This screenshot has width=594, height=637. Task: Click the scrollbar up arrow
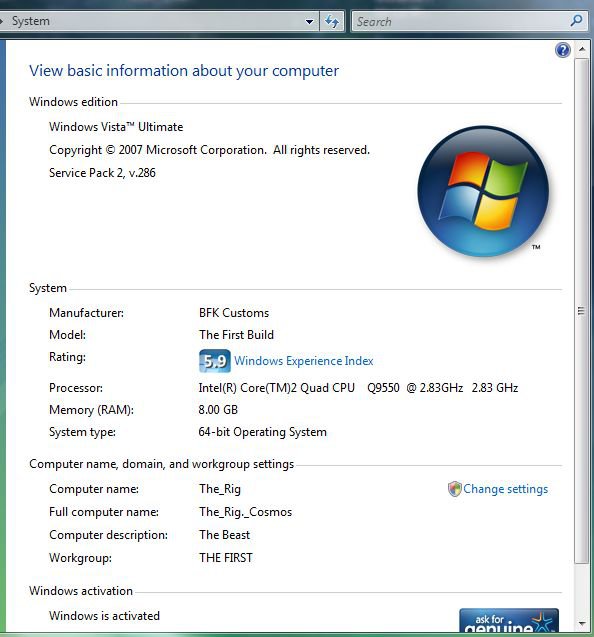(x=582, y=49)
